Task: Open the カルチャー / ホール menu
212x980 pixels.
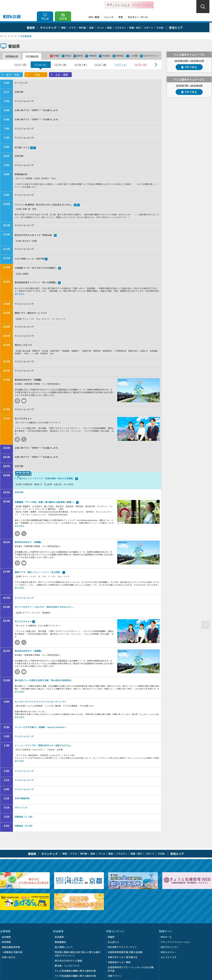Action: [137, 17]
